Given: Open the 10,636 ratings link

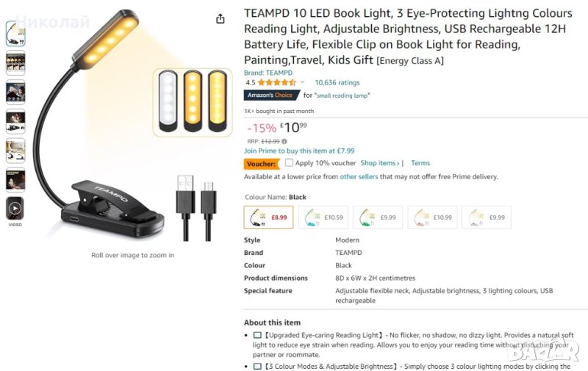Looking at the screenshot, I should point(337,83).
